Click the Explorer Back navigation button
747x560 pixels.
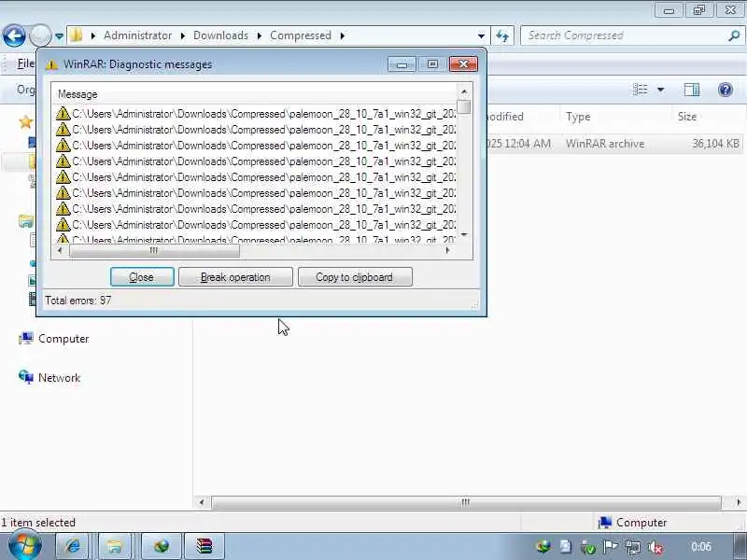(14, 35)
